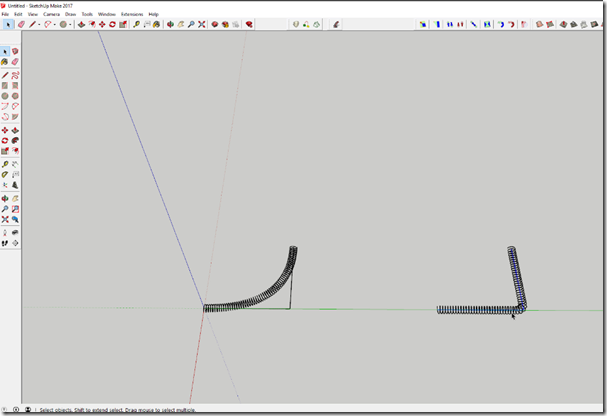Open the Help menu
The width and height of the screenshot is (607, 416).
tap(154, 14)
